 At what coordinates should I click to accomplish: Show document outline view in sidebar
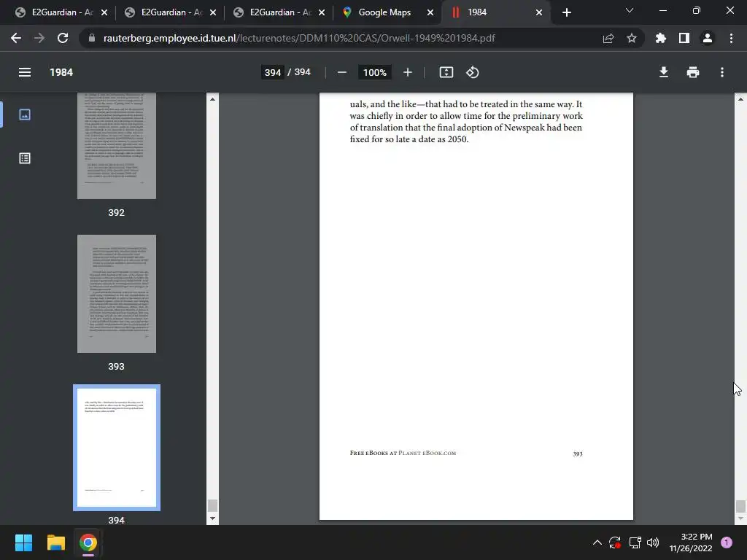pyautogui.click(x=25, y=158)
